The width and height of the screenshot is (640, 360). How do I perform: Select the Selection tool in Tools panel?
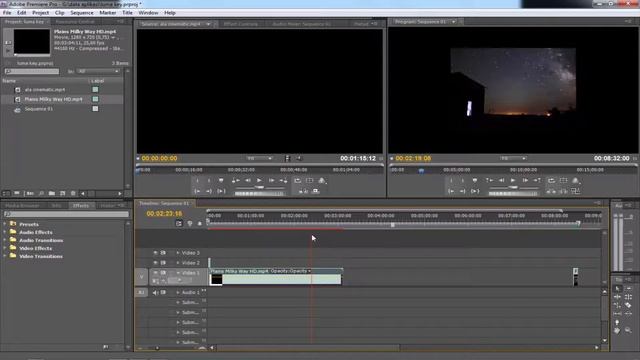coord(617,288)
